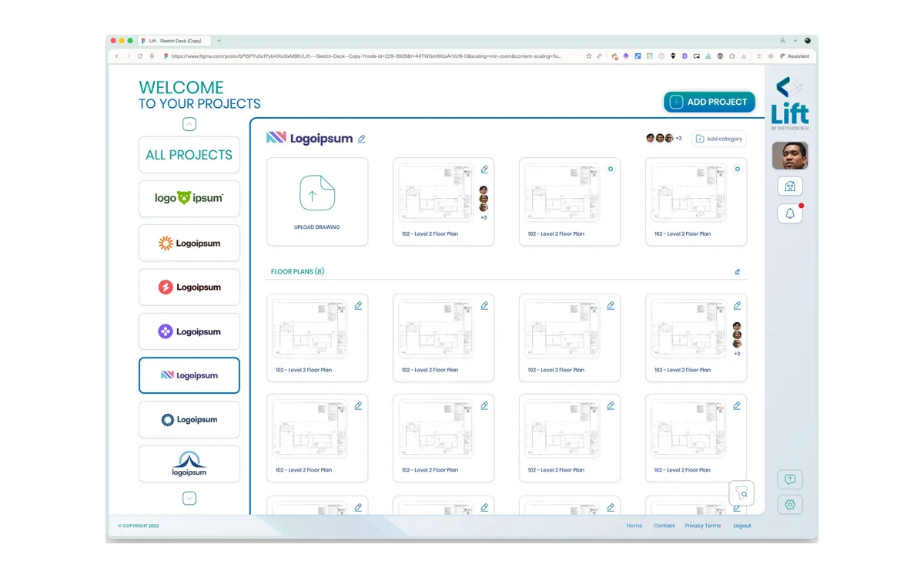924x578 pixels.
Task: Click the UPLOAD DRAWING card
Action: [317, 202]
